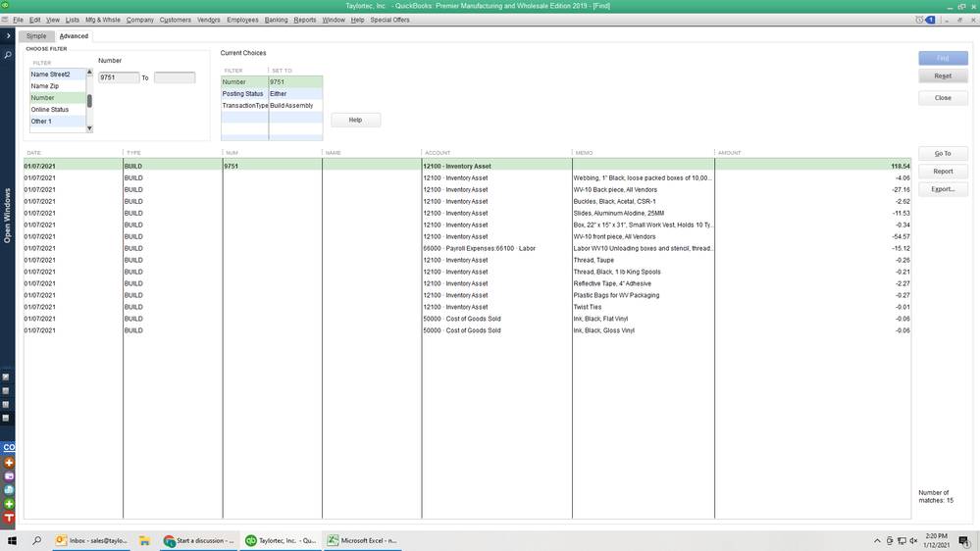The height and width of the screenshot is (551, 980).
Task: Open the Lists menu
Action: pyautogui.click(x=73, y=20)
